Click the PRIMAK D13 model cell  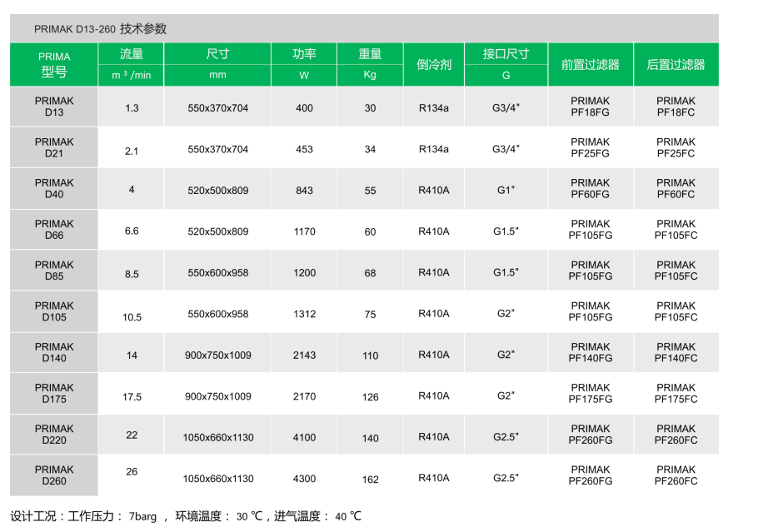54,107
